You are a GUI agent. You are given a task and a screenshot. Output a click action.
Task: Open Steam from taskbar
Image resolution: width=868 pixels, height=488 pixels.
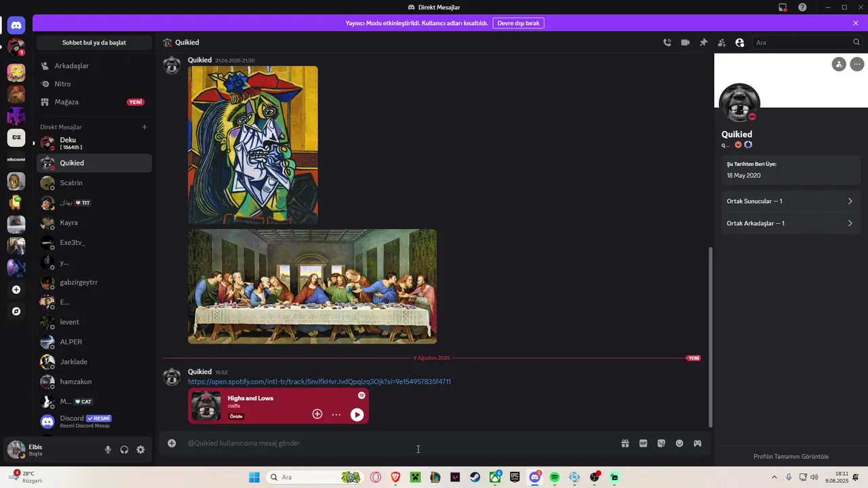(475, 477)
